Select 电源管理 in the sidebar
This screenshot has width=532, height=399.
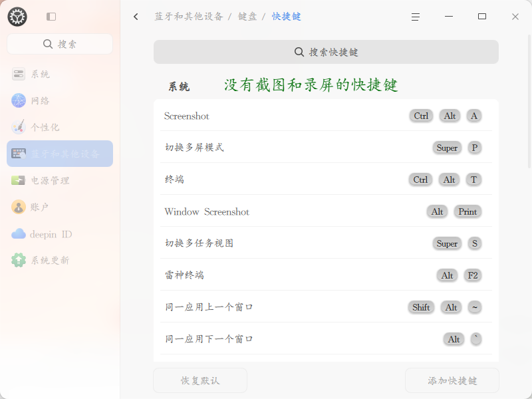(60, 180)
